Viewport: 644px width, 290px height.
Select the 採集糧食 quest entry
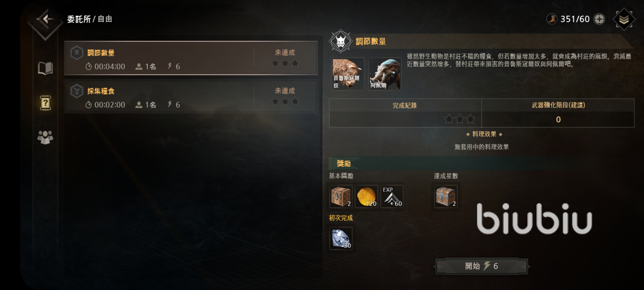[x=191, y=96]
